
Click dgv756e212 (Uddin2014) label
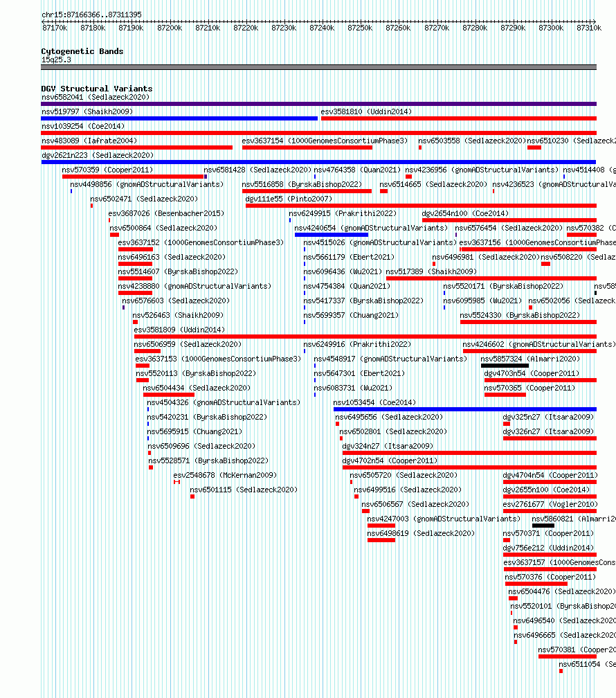tap(548, 548)
